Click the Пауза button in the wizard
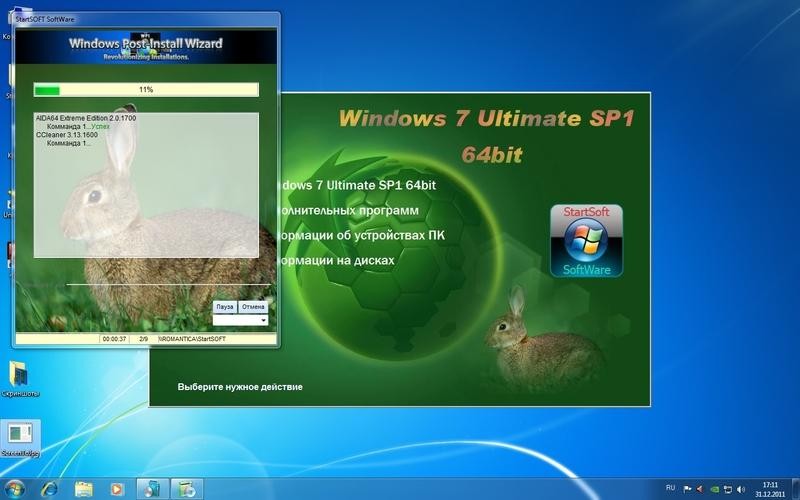800x500 pixels. (x=224, y=307)
